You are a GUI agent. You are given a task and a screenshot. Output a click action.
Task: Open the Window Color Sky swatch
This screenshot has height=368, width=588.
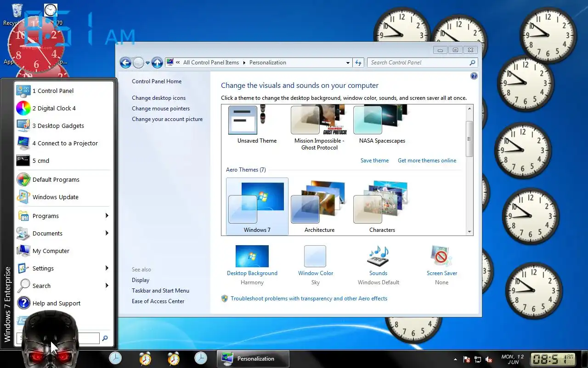pyautogui.click(x=315, y=256)
